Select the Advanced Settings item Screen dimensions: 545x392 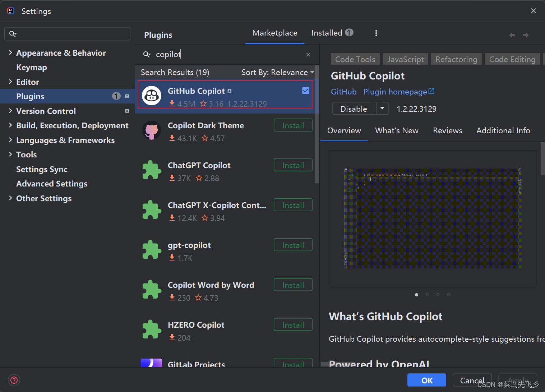[x=52, y=184]
